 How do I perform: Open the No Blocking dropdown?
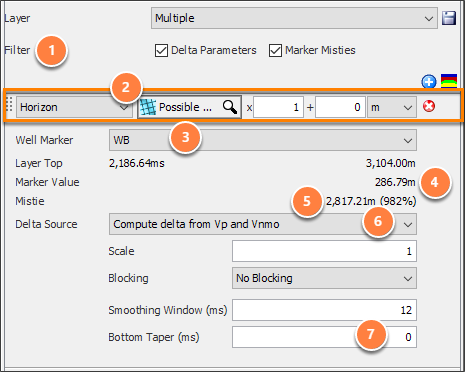click(x=324, y=278)
